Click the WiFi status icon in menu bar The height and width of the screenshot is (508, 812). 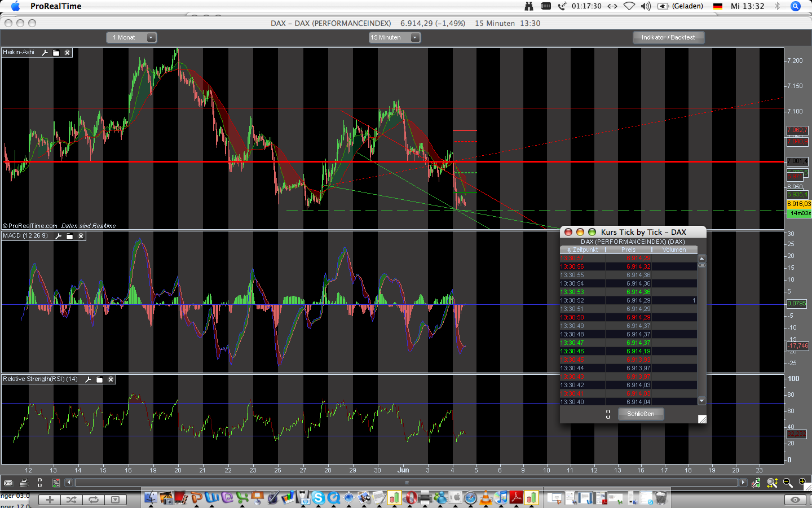pyautogui.click(x=629, y=6)
